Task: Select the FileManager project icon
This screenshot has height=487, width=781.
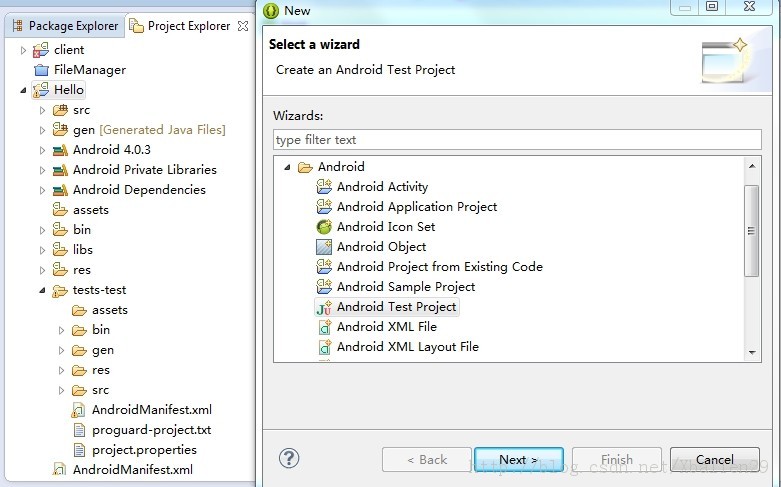Action: click(x=41, y=70)
